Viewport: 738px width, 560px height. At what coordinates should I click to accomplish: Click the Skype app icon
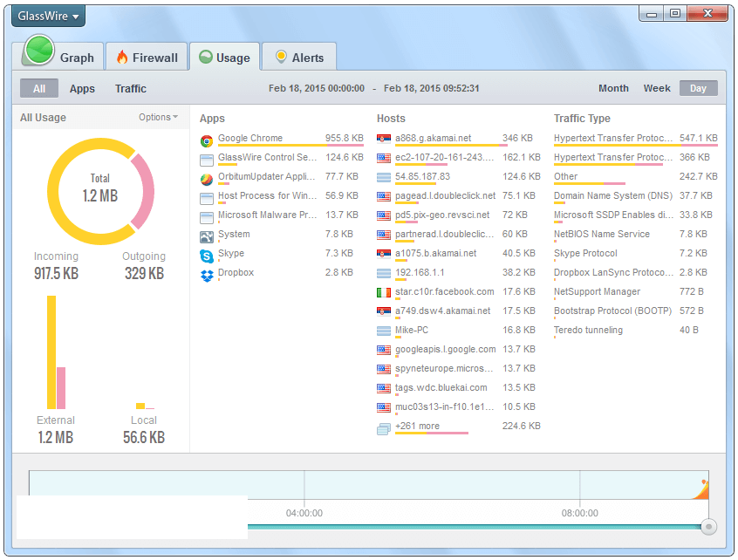point(207,256)
